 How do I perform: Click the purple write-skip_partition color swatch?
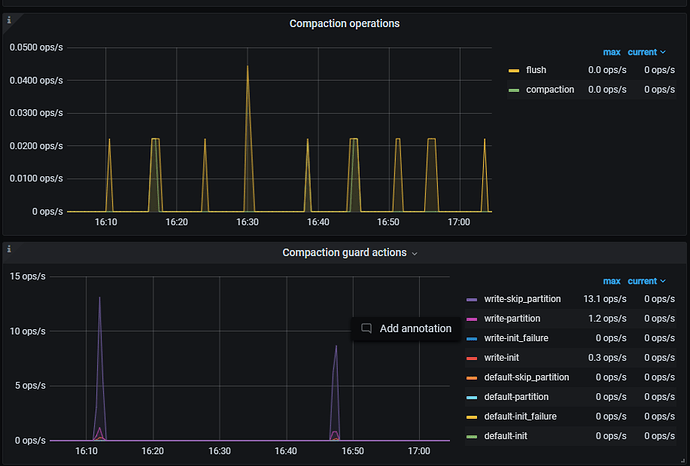[x=472, y=300]
